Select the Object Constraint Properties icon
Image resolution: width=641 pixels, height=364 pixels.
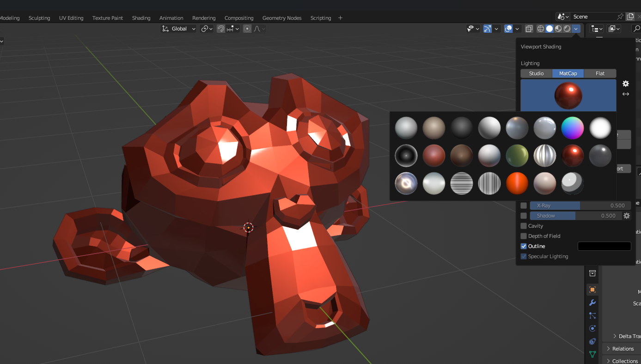point(592,341)
